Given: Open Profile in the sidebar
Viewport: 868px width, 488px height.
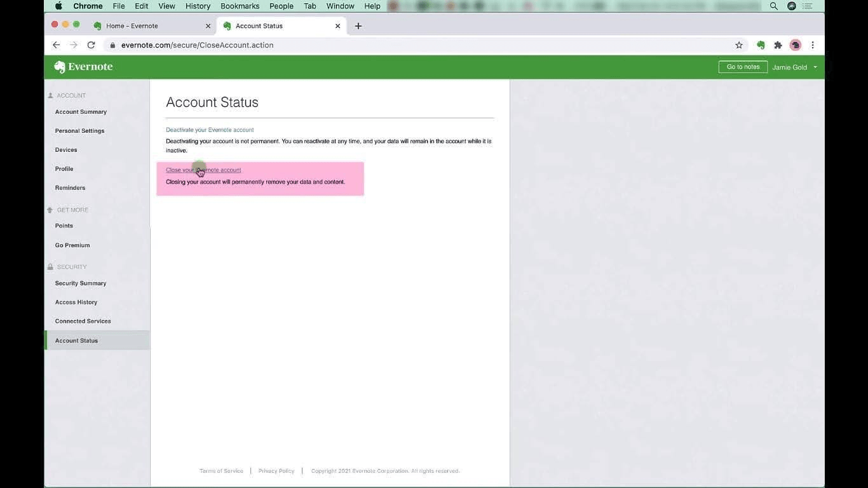Looking at the screenshot, I should [x=64, y=169].
